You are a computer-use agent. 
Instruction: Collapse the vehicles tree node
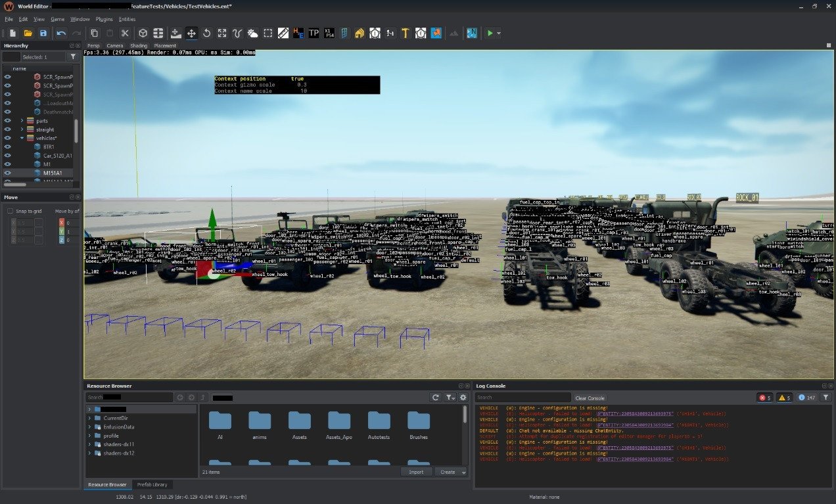pyautogui.click(x=22, y=138)
